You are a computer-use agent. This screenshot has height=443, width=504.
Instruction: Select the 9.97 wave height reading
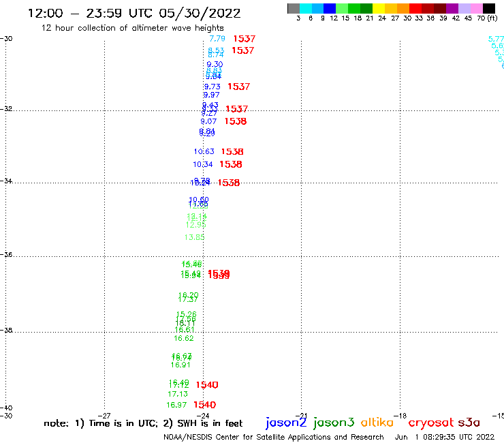tap(211, 95)
